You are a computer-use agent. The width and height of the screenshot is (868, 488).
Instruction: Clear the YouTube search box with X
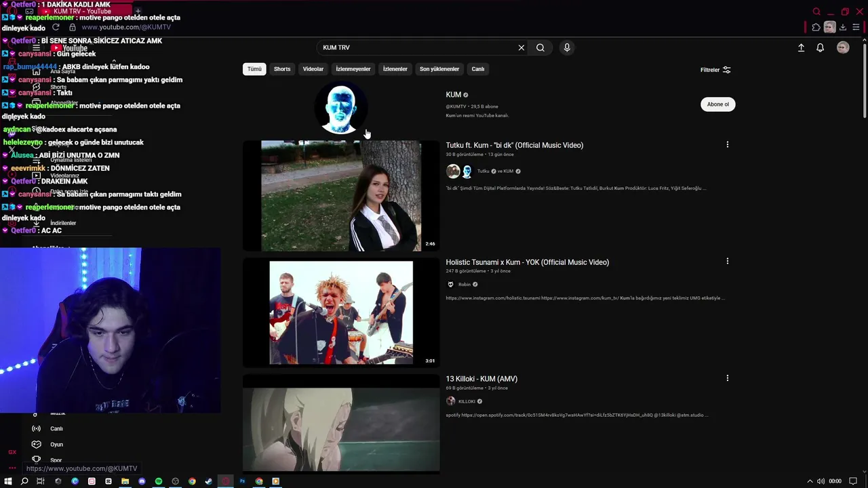point(521,47)
